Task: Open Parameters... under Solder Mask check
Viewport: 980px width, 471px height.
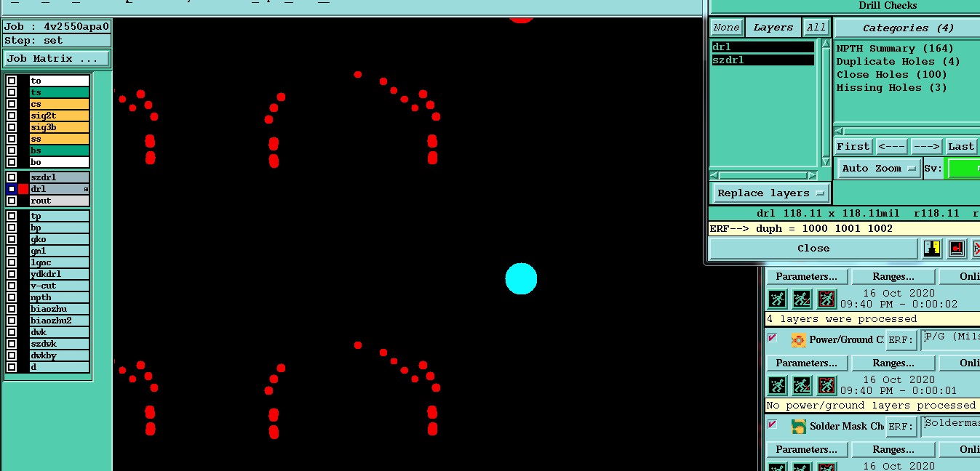Action: [806, 449]
